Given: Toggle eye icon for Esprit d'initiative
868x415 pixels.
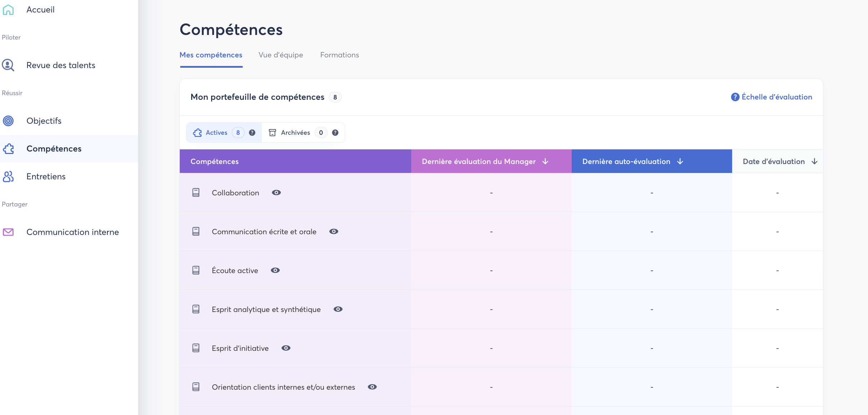Looking at the screenshot, I should (x=286, y=348).
